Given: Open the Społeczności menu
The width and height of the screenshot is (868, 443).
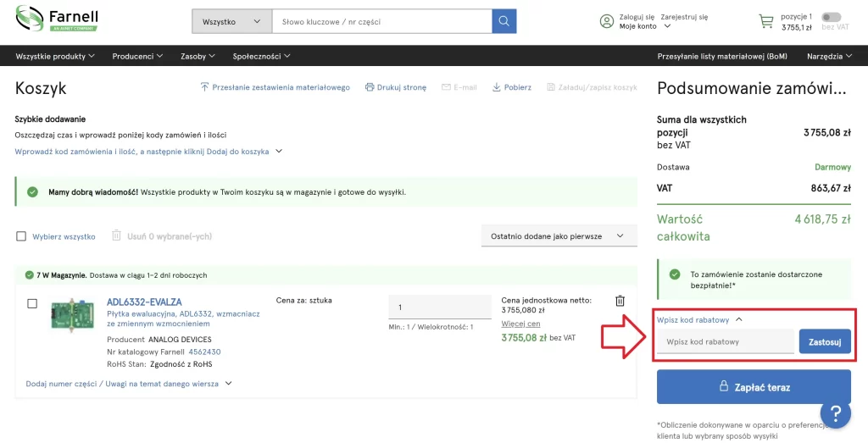Looking at the screenshot, I should pos(261,56).
